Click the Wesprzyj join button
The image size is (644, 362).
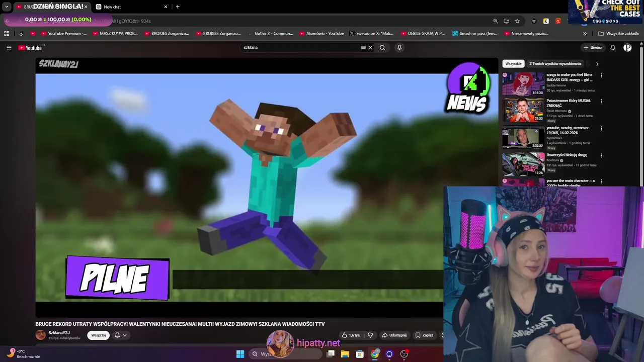pyautogui.click(x=98, y=335)
